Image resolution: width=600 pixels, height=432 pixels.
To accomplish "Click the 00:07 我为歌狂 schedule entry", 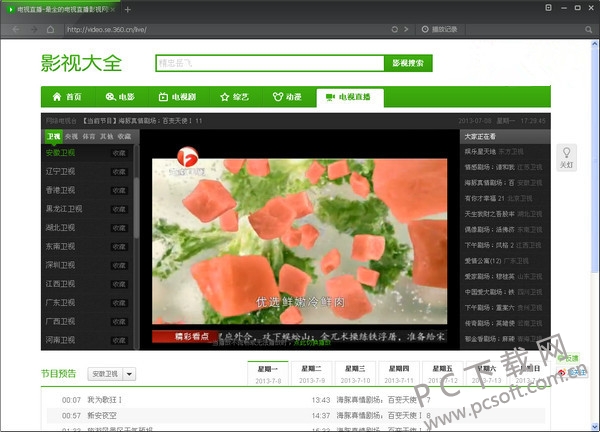I will point(92,400).
